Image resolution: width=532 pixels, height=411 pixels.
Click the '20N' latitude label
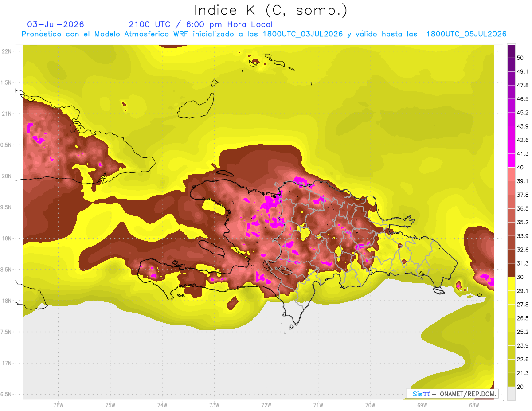[7, 176]
